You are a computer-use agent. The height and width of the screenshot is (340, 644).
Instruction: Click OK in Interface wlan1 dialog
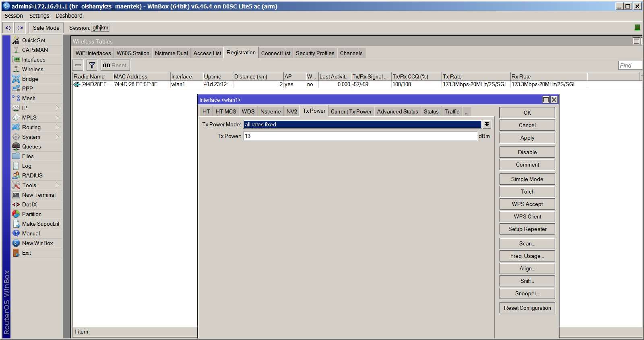[x=527, y=113]
